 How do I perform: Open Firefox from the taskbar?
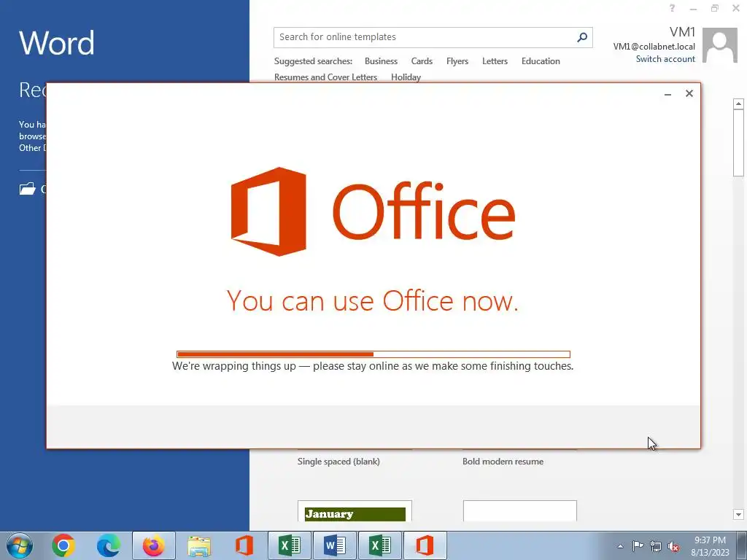(x=153, y=545)
